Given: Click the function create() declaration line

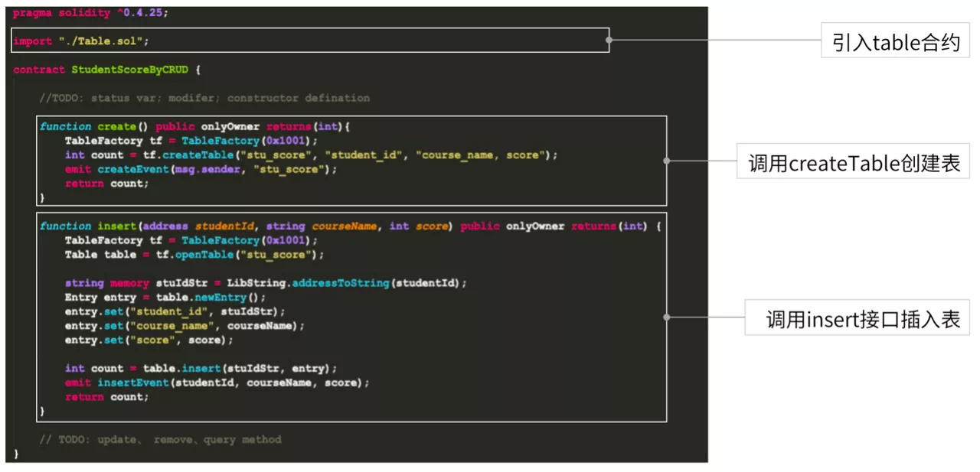Looking at the screenshot, I should point(194,127).
